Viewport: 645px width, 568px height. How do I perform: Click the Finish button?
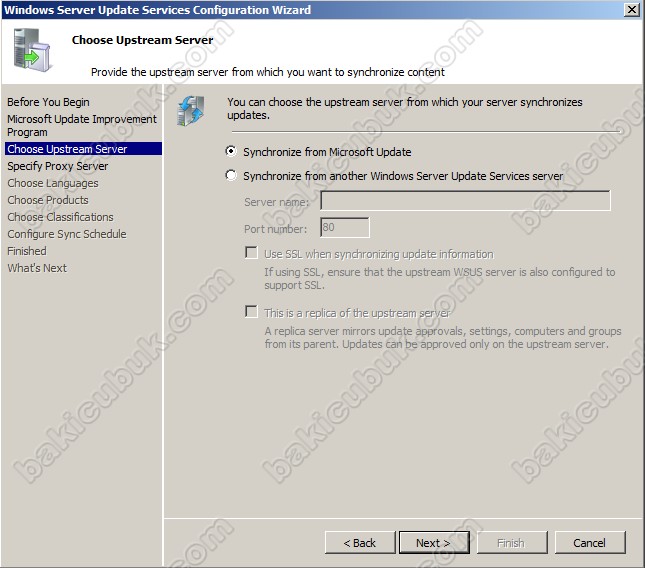pyautogui.click(x=512, y=542)
